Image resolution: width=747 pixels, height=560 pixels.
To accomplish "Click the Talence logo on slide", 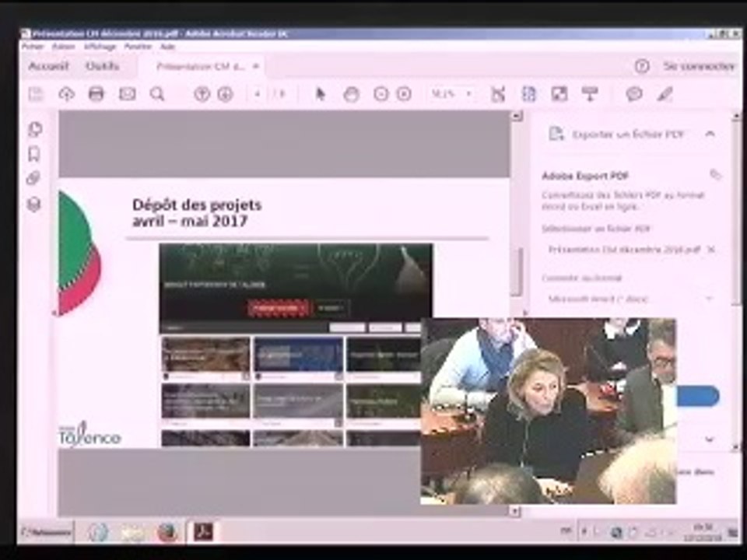I will point(89,434).
